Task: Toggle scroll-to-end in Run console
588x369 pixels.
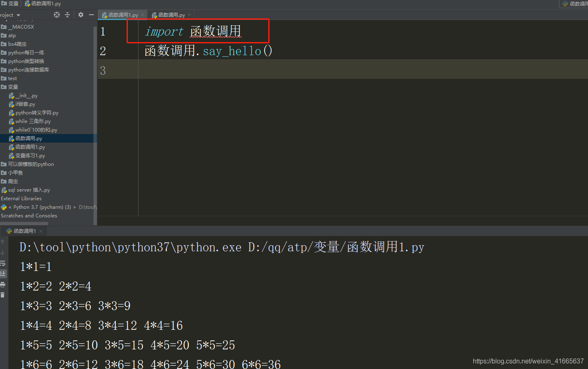Action: (x=3, y=273)
